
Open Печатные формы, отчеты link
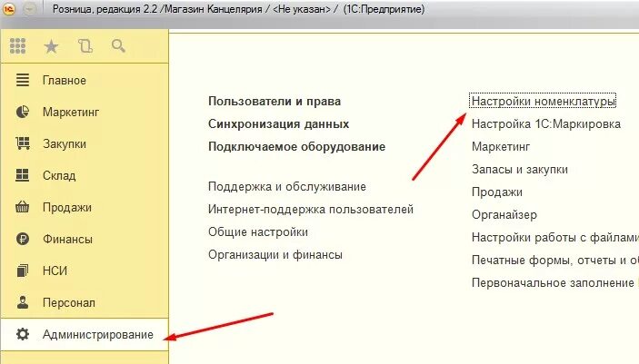point(555,260)
